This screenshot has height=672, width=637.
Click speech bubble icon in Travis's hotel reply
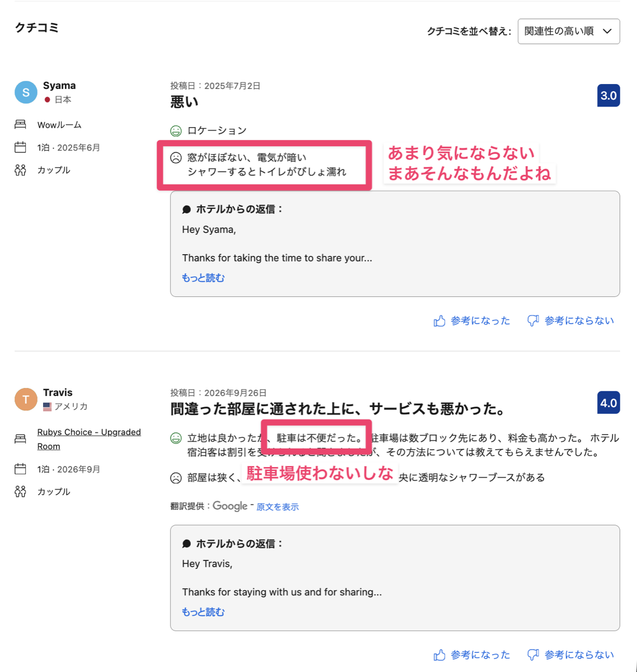tap(187, 544)
